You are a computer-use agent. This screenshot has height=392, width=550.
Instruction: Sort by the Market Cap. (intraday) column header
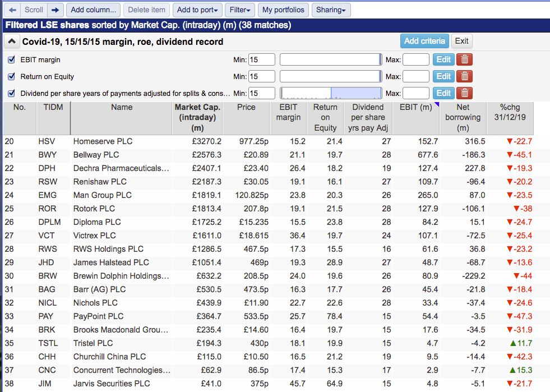(x=197, y=118)
